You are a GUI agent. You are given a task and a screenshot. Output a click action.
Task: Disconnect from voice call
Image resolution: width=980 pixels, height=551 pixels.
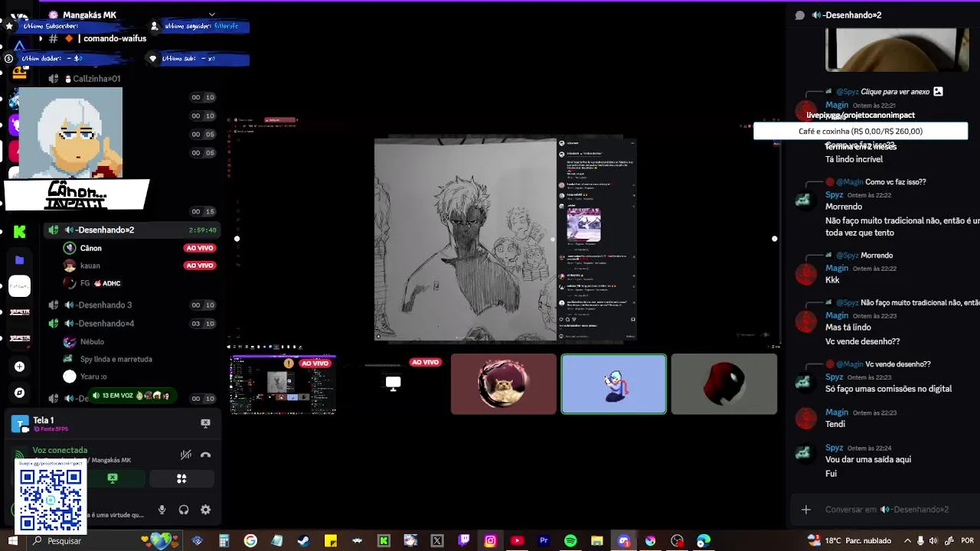click(205, 455)
